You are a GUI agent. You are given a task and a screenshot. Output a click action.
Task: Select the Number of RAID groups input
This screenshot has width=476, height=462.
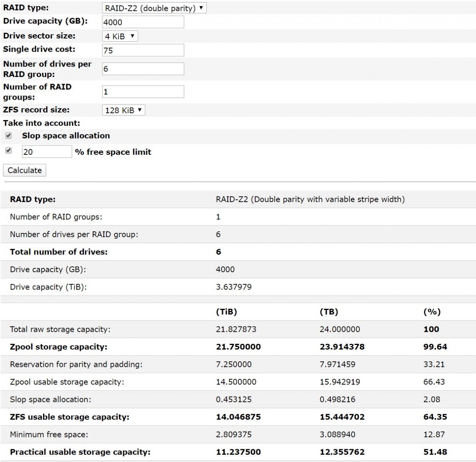143,92
